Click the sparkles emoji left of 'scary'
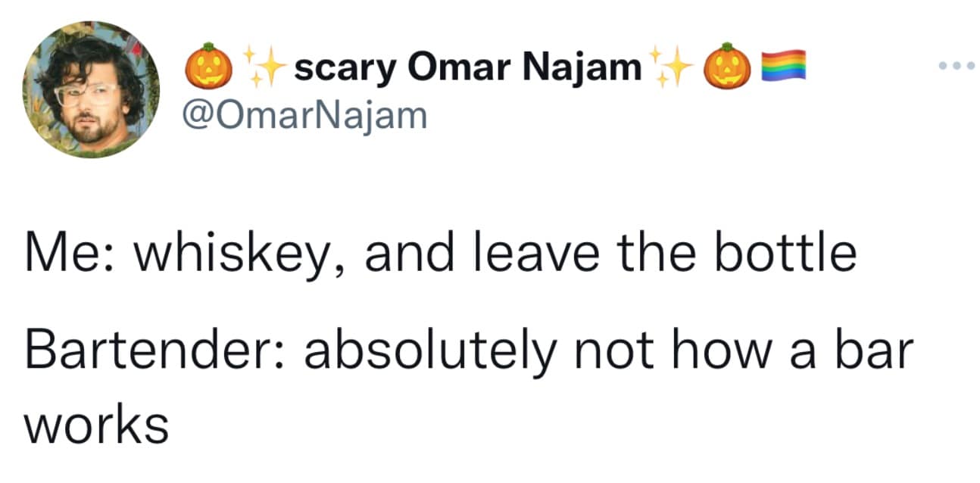Screen dimensions: 980x483 click(x=260, y=67)
